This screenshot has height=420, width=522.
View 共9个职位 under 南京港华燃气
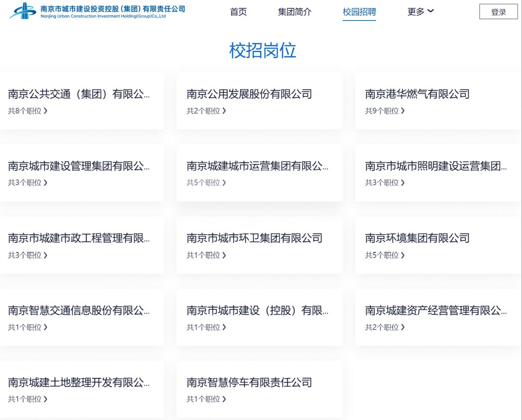384,111
